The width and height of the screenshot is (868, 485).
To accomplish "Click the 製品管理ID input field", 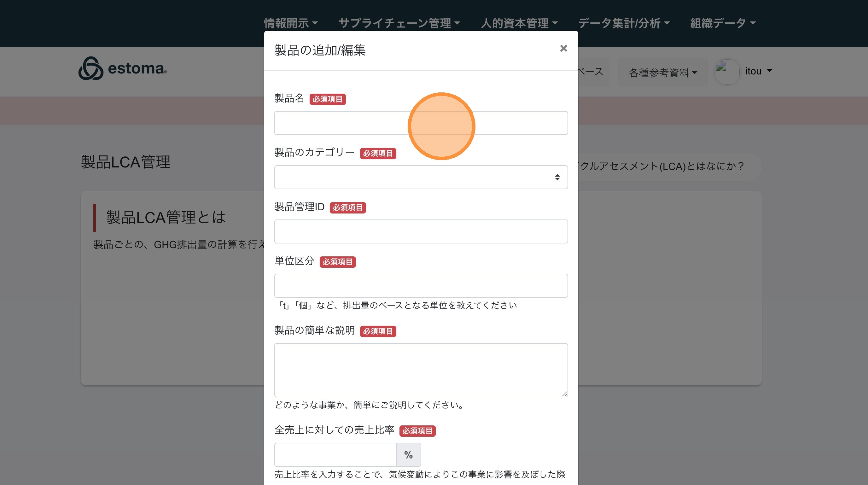I will pyautogui.click(x=421, y=231).
